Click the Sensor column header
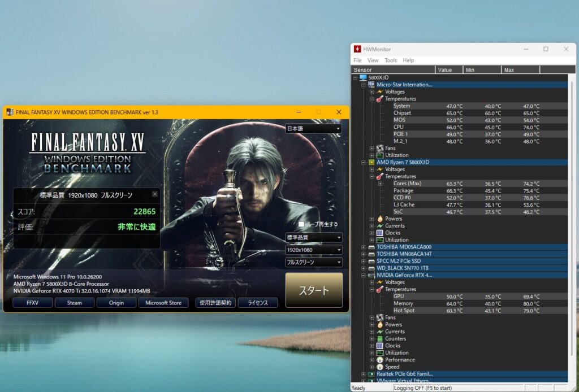The image size is (579, 392). [393, 69]
